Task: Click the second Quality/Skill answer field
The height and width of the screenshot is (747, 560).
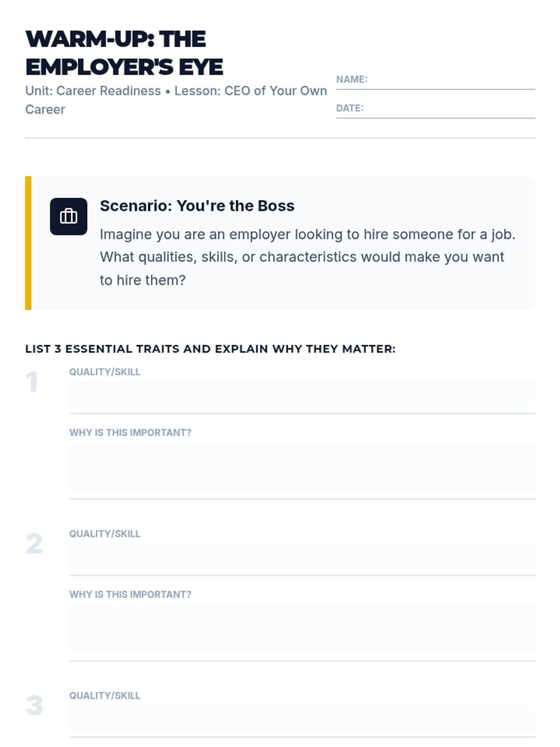Action: [x=302, y=556]
